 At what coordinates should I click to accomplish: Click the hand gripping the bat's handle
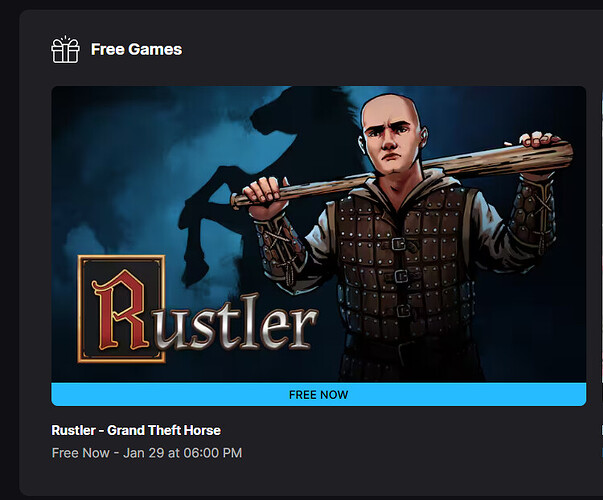(x=265, y=196)
